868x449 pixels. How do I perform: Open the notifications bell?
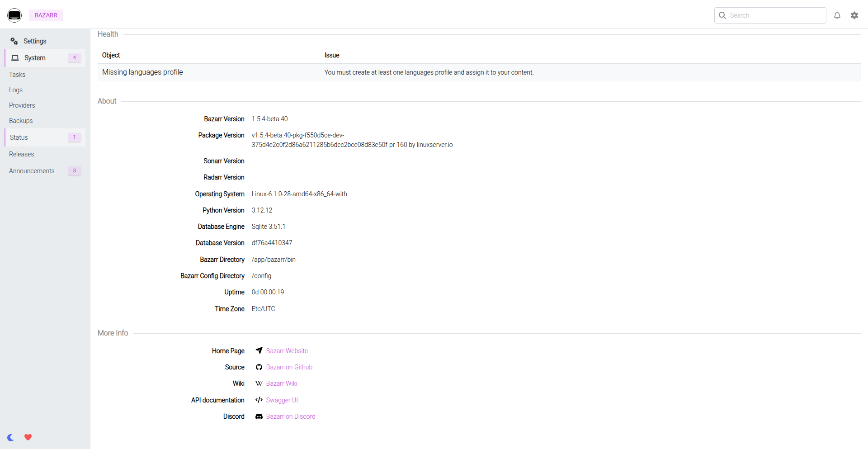tap(837, 15)
